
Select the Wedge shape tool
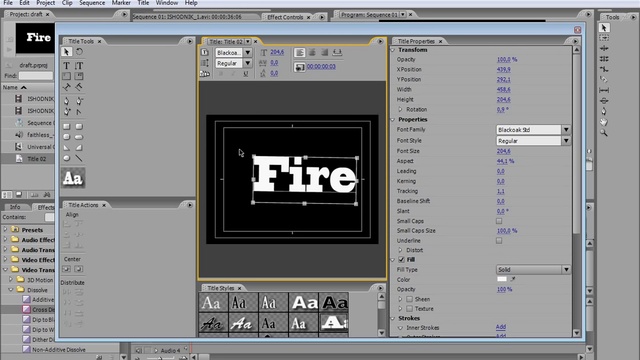coord(67,148)
